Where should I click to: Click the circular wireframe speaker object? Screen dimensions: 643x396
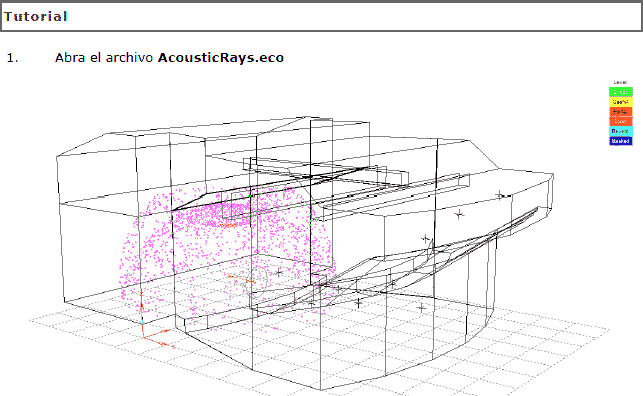coord(259,280)
